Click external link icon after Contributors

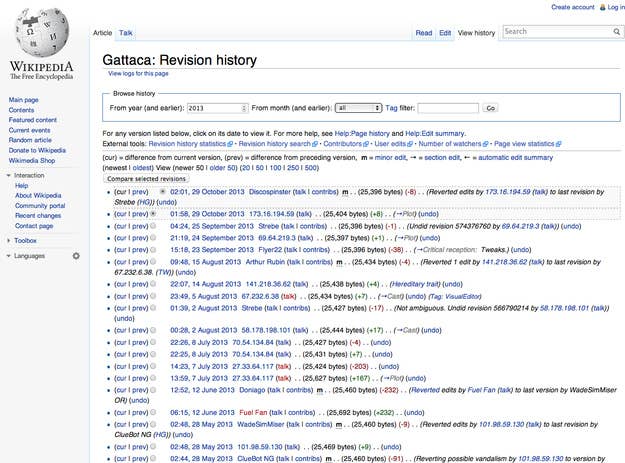pyautogui.click(x=366, y=144)
